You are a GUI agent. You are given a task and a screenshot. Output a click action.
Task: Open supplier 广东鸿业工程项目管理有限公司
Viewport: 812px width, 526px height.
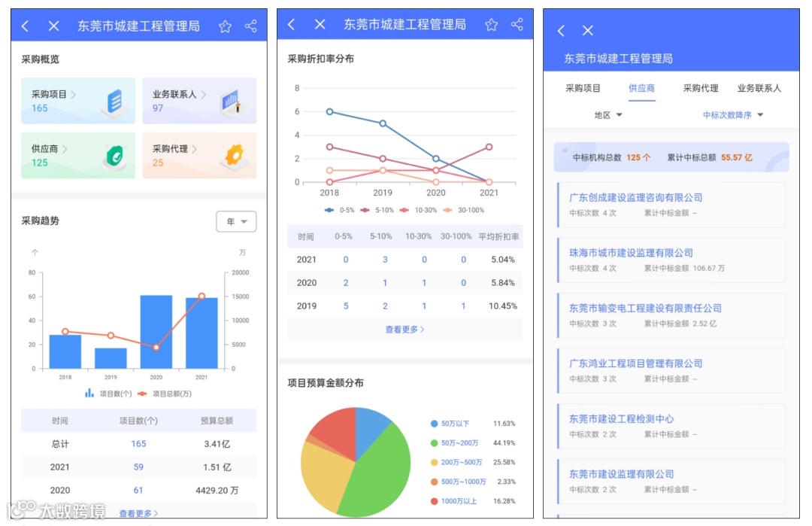(x=671, y=371)
